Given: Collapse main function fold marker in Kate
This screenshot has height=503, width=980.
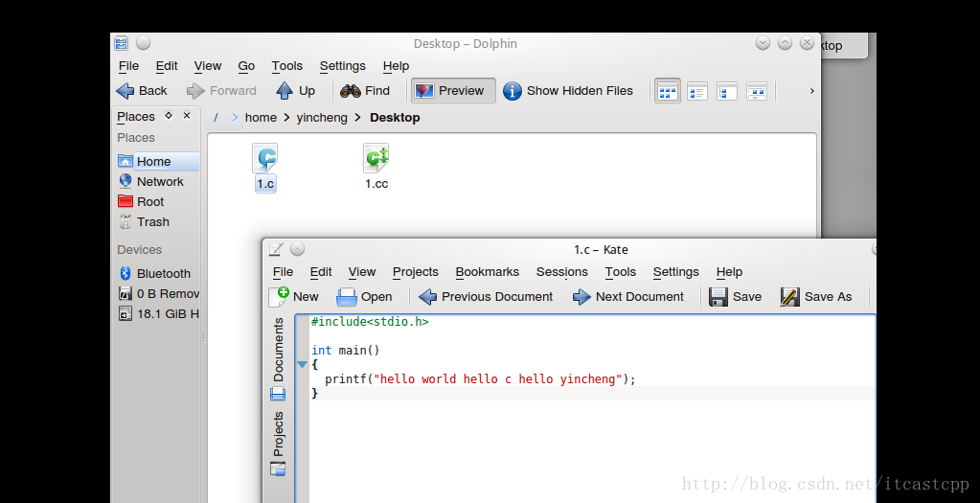Looking at the screenshot, I should tap(302, 364).
